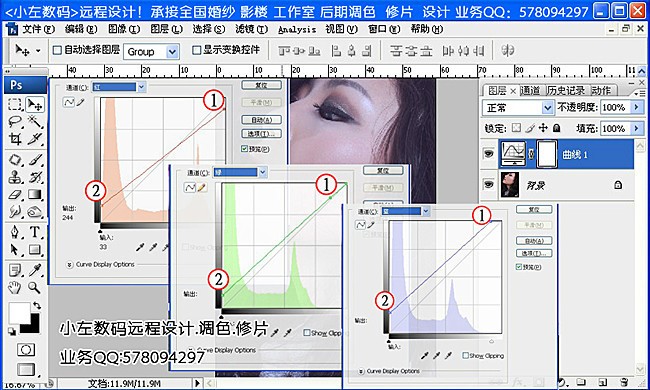This screenshot has width=650, height=390.
Task: Select the Eraser tool
Action: tap(15, 194)
